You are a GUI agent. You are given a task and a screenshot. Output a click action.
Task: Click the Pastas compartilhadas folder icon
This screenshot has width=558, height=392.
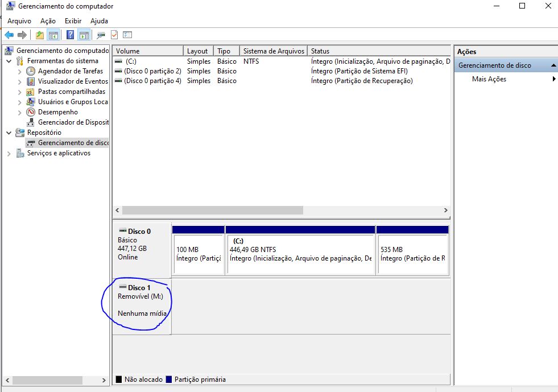click(x=31, y=92)
